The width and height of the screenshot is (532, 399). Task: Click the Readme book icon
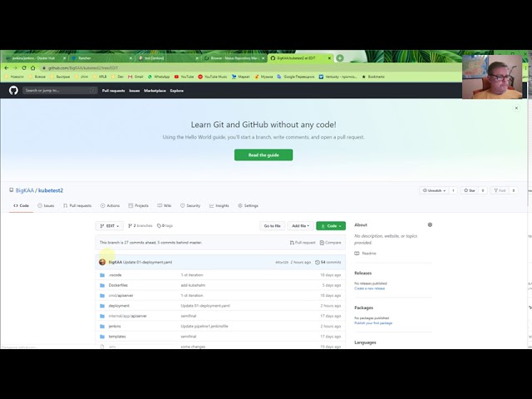pyautogui.click(x=357, y=254)
